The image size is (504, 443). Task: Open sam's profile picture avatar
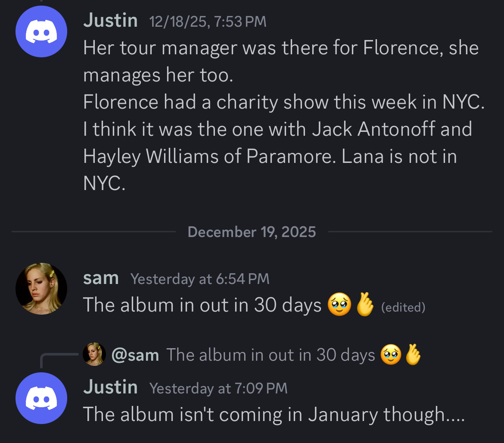tap(41, 289)
